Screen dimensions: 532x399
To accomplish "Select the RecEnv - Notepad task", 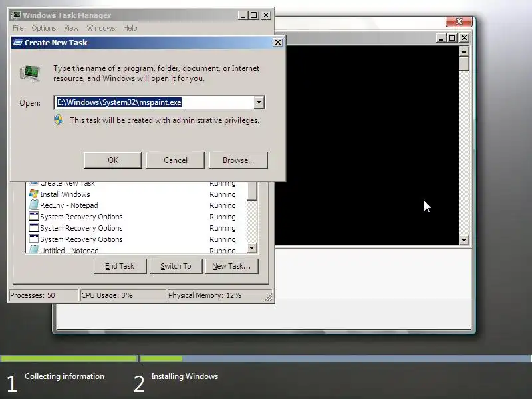I will (136, 205).
